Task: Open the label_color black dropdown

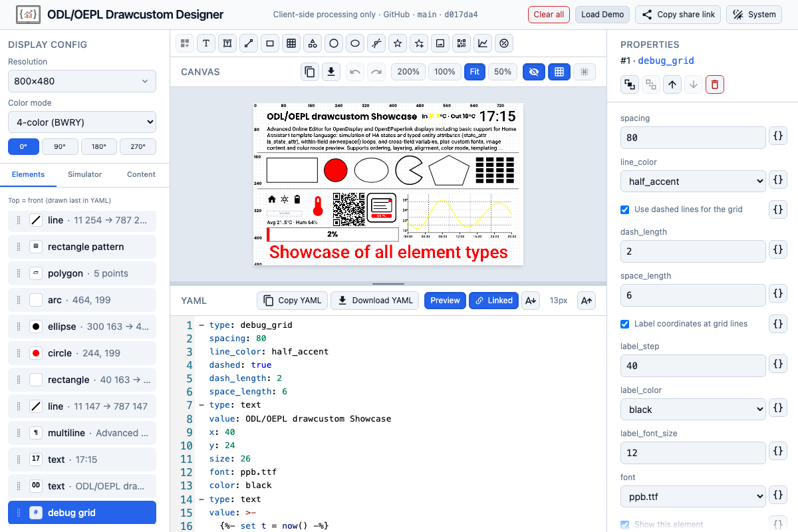Action: coord(693,410)
